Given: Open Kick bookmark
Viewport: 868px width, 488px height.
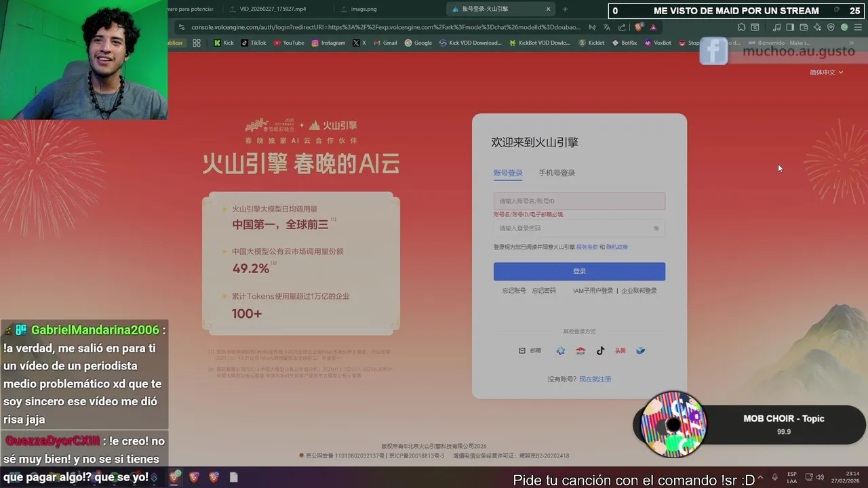Looking at the screenshot, I should click(x=224, y=43).
